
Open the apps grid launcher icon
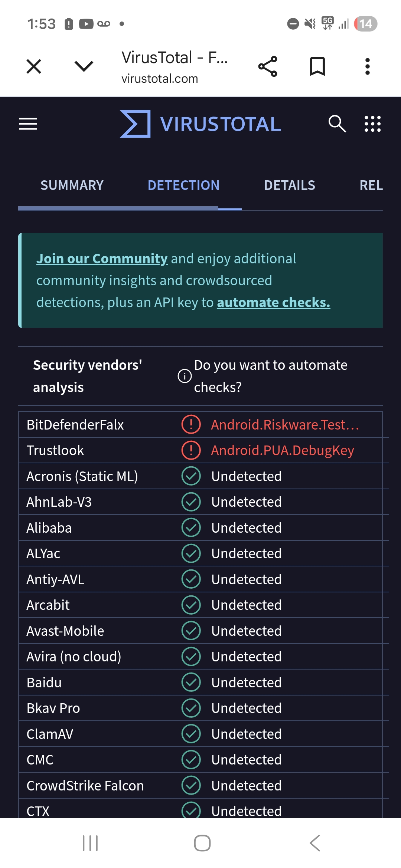coord(372,124)
